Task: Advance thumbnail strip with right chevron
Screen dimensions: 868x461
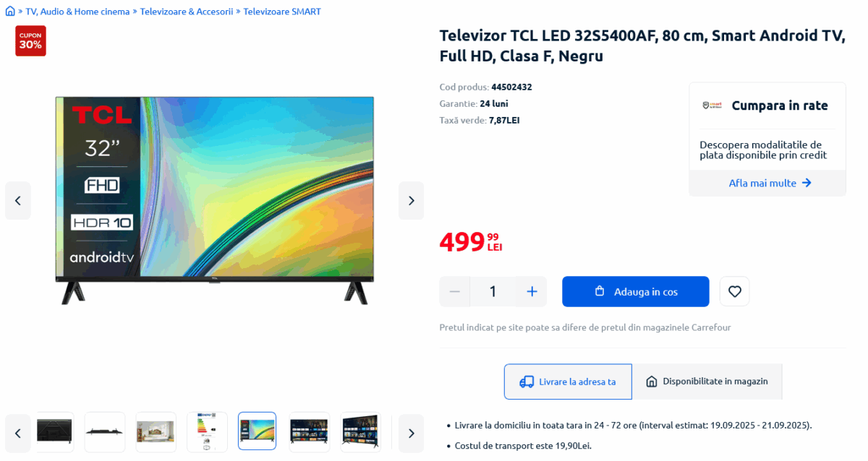Action: point(411,433)
